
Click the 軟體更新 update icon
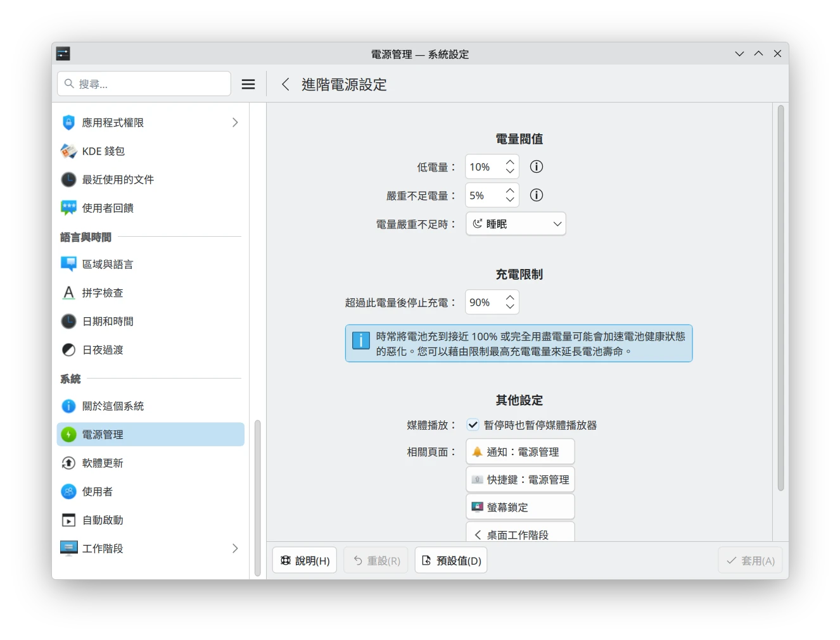pos(68,463)
